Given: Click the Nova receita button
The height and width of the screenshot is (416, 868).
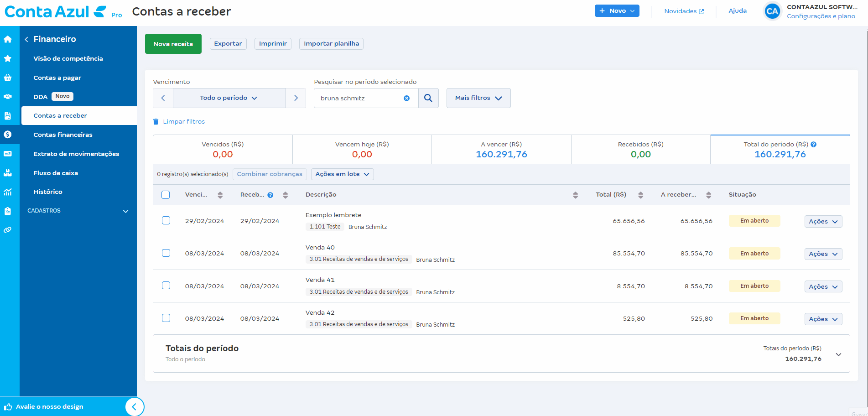Looking at the screenshot, I should tap(173, 44).
